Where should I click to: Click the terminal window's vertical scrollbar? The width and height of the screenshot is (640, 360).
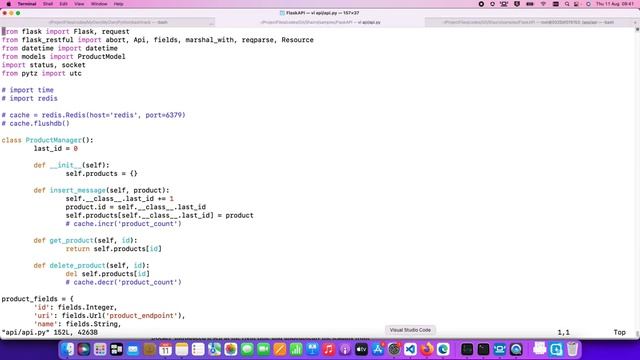coord(638,182)
